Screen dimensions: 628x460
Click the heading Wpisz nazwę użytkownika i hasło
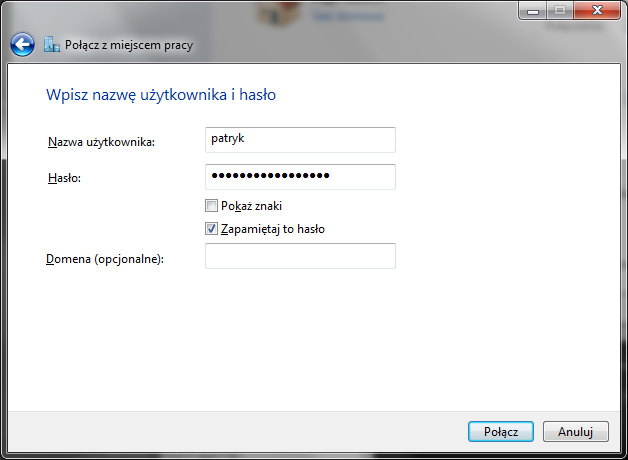[x=161, y=95]
